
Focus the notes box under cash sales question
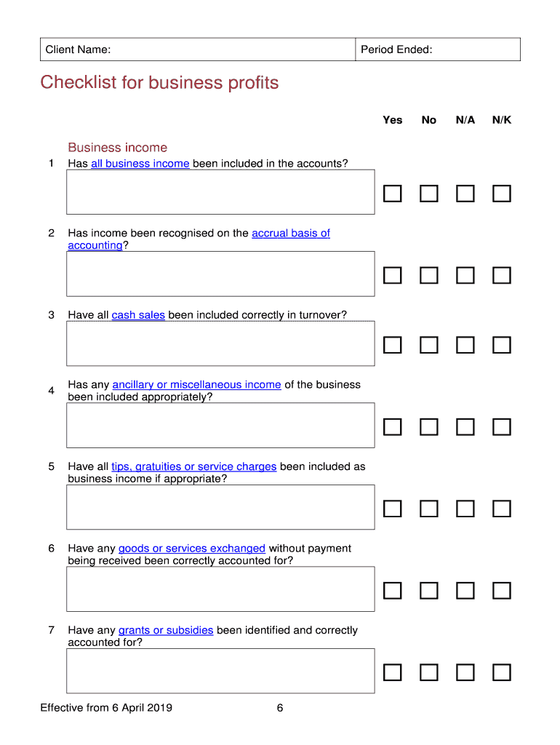pyautogui.click(x=220, y=344)
